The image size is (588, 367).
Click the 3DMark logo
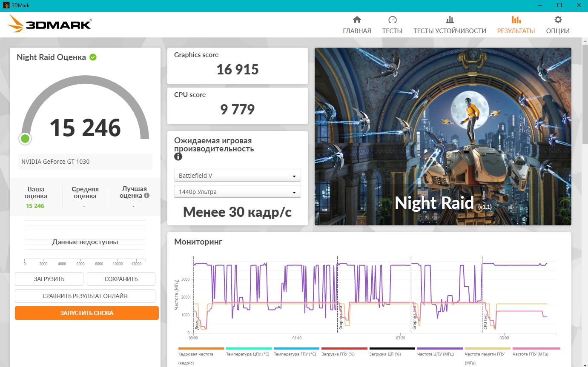click(x=49, y=24)
